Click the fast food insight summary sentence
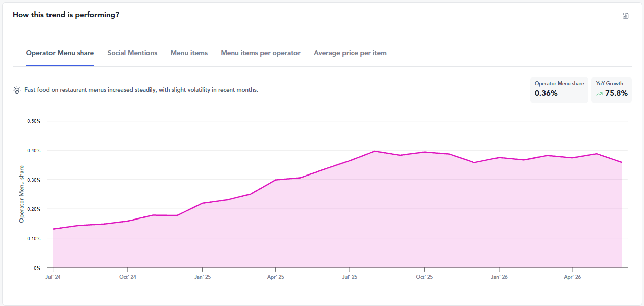The image size is (644, 306). point(141,90)
